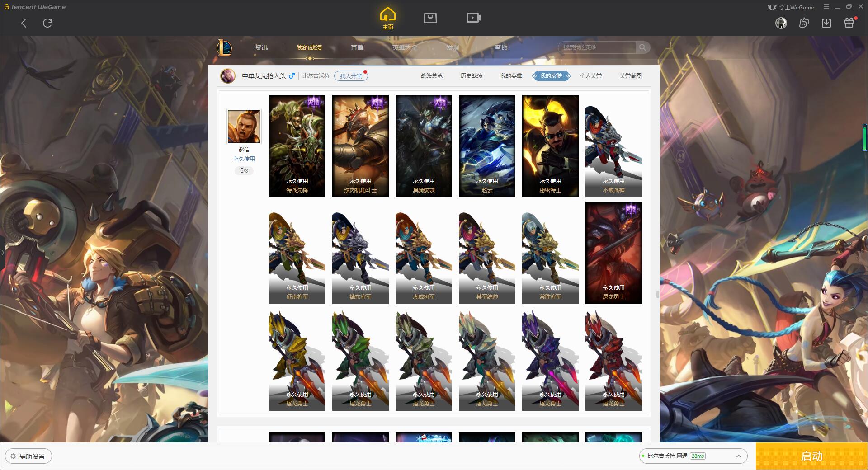The image size is (868, 470).
Task: Open the 翼骑统领 skin card
Action: [424, 146]
